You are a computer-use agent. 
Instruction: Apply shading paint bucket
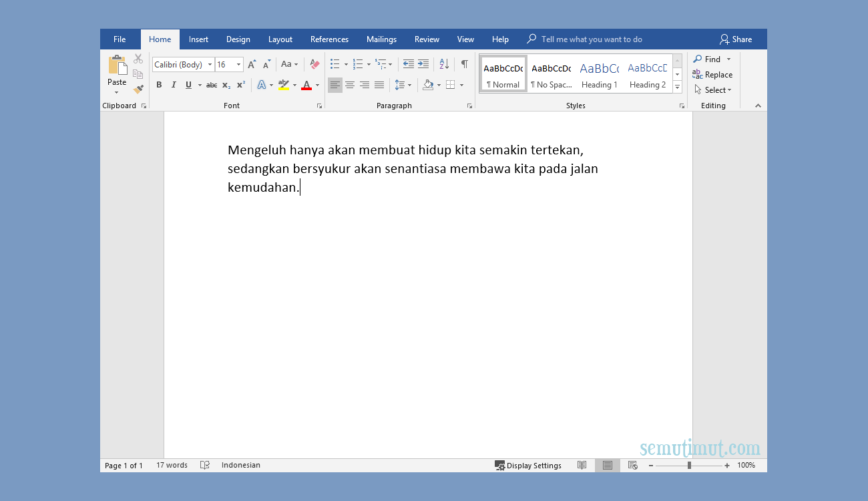coord(428,85)
